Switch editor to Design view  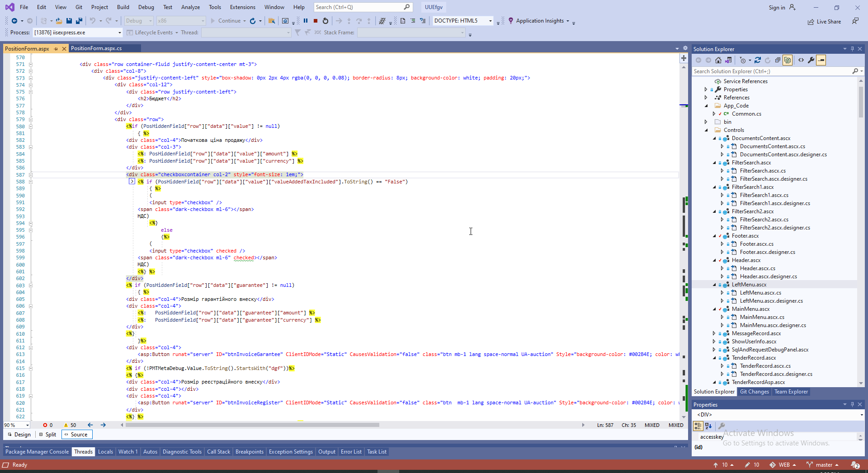point(19,435)
